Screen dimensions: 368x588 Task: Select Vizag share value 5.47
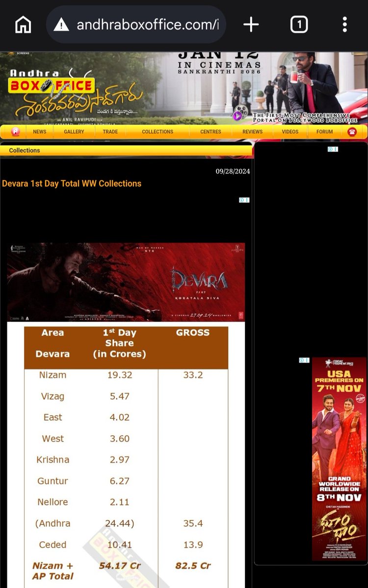[x=120, y=396]
